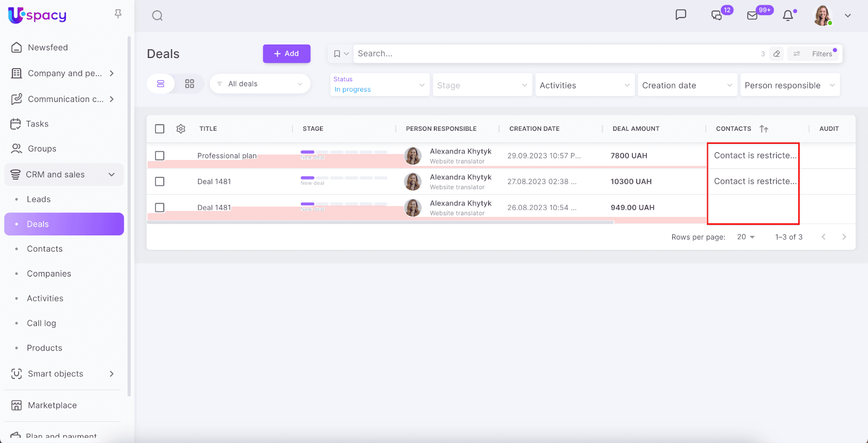This screenshot has width=868, height=443.
Task: Expand the Person responsible filter dropdown
Action: [789, 85]
